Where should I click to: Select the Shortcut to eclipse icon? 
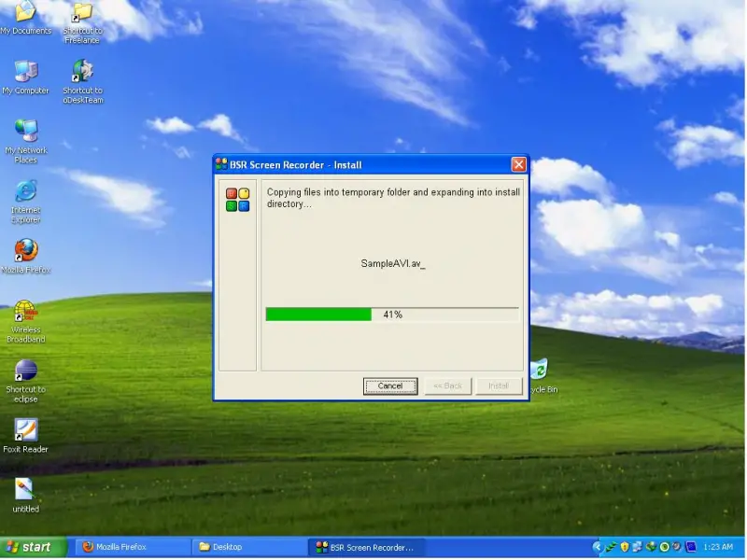click(26, 381)
